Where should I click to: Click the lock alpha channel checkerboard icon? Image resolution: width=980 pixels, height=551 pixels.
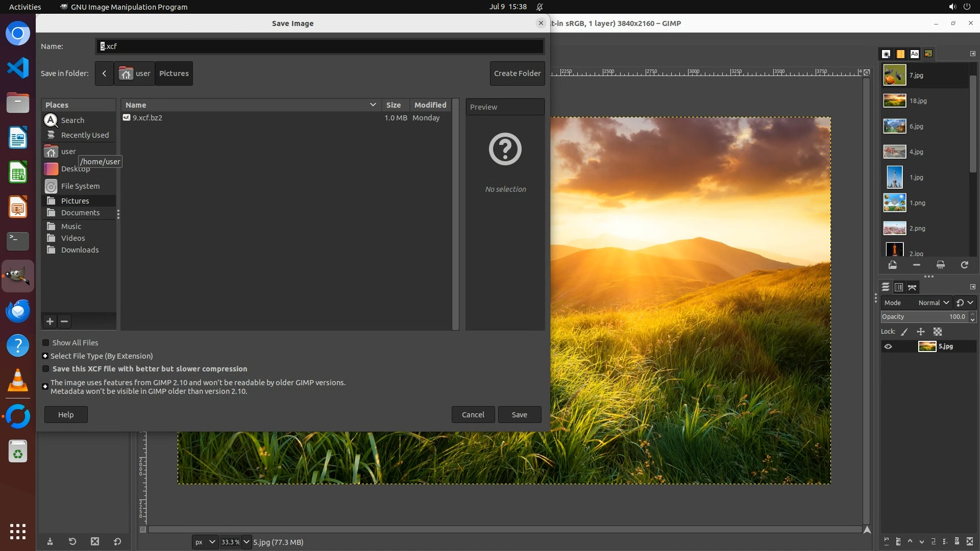(938, 332)
